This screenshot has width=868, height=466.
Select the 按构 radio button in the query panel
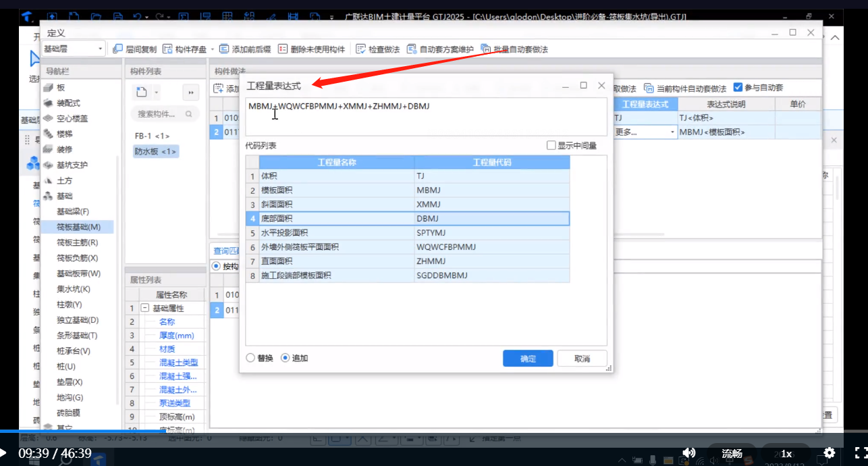(216, 266)
